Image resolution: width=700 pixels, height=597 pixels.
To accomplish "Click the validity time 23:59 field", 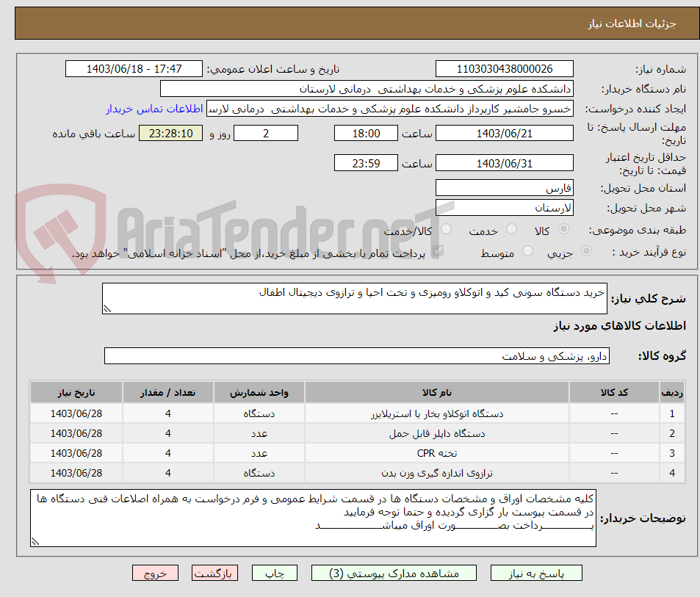I will click(x=366, y=163).
